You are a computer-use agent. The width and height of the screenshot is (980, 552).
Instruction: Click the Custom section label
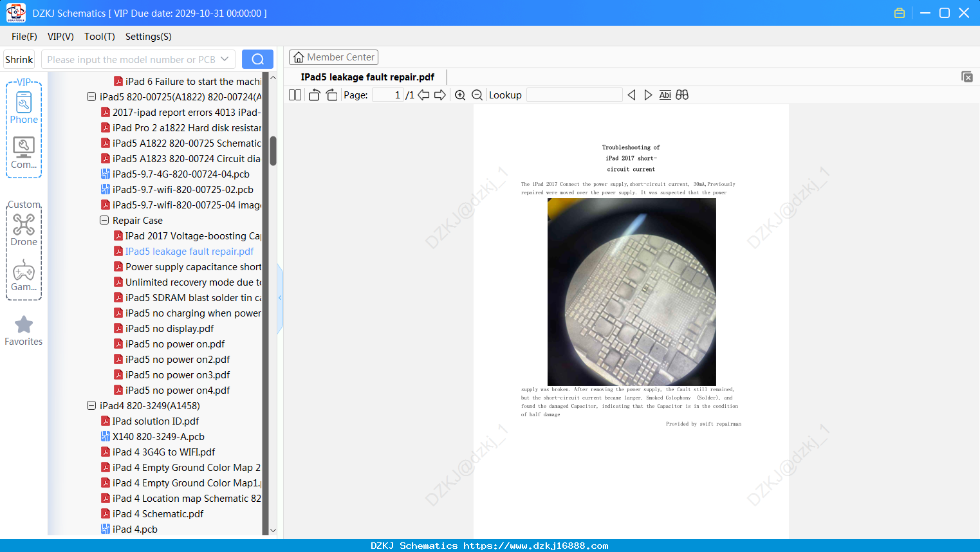click(24, 205)
